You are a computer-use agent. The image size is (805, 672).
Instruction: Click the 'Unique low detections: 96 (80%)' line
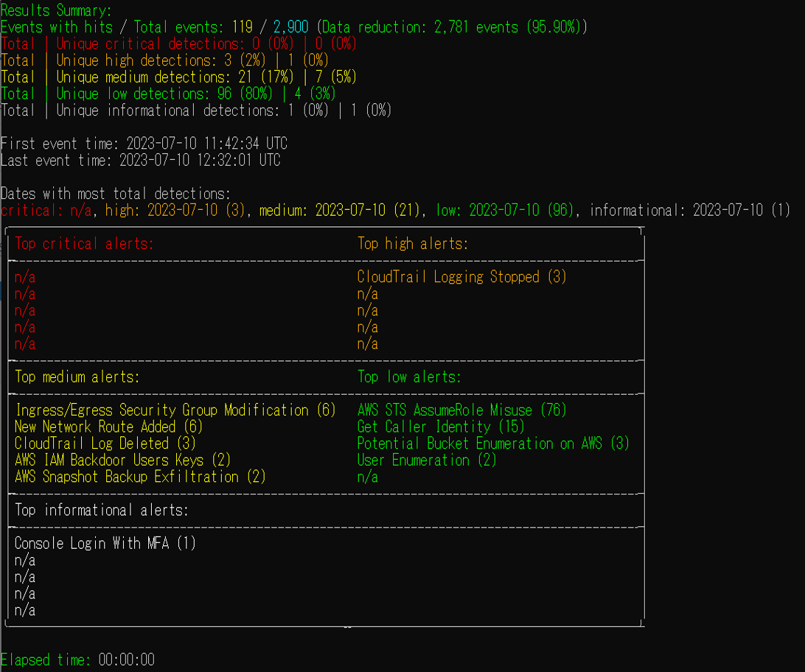point(168,94)
